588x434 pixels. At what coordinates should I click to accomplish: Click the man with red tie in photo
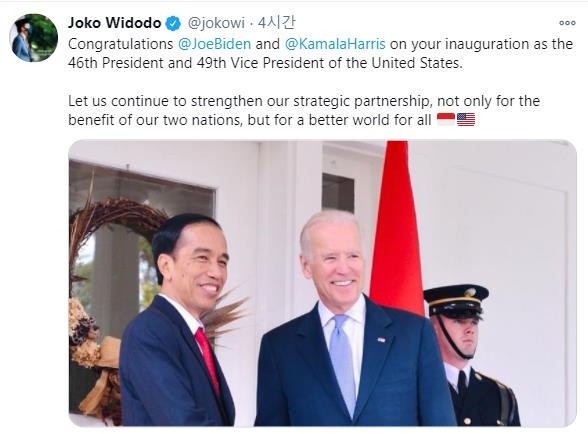pos(177,320)
